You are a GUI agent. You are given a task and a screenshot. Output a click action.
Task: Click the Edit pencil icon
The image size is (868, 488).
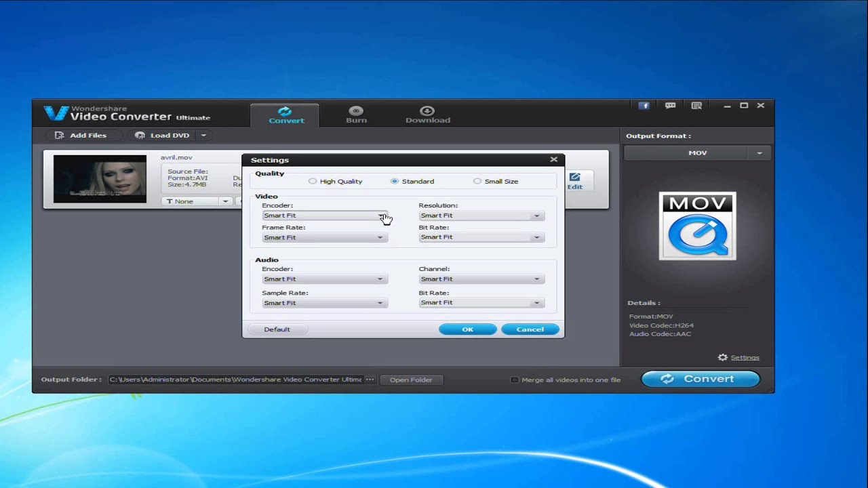(575, 177)
